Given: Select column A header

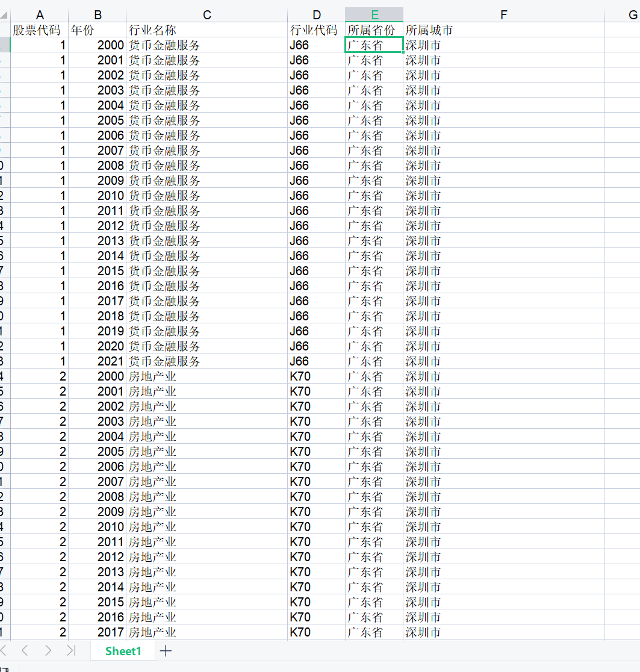Looking at the screenshot, I should click(39, 15).
